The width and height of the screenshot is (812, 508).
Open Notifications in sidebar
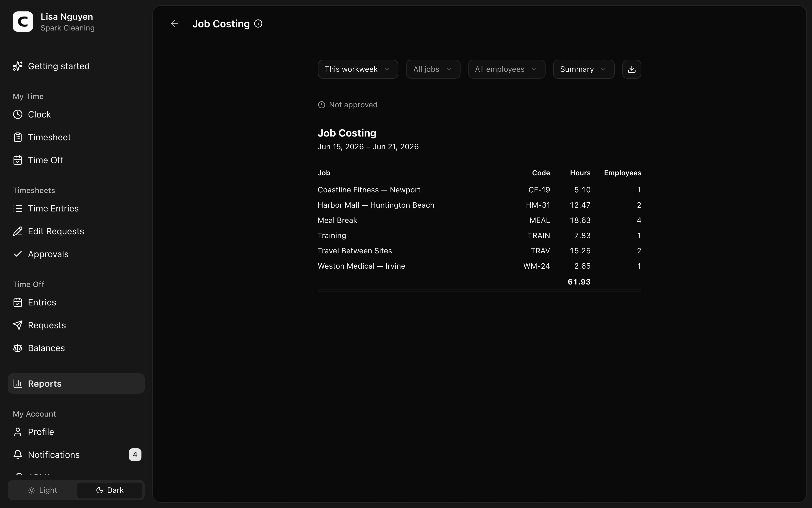pyautogui.click(x=76, y=455)
